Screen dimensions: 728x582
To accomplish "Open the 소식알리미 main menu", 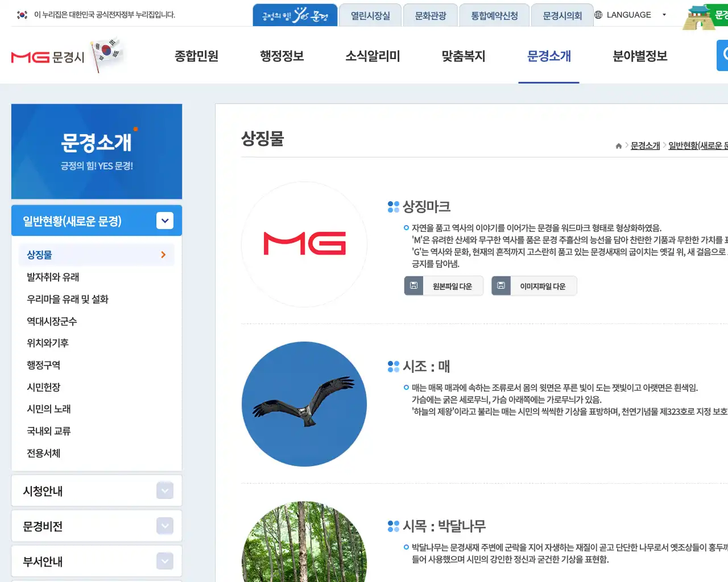I will pos(373,56).
